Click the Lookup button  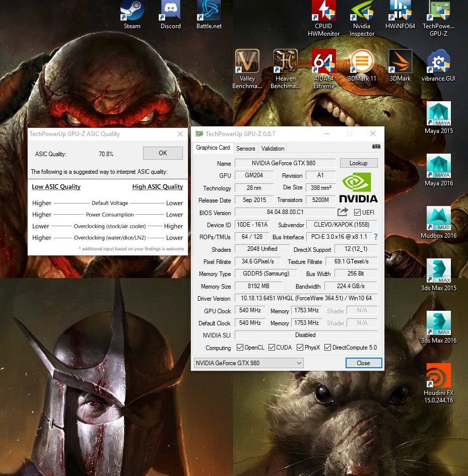(359, 163)
